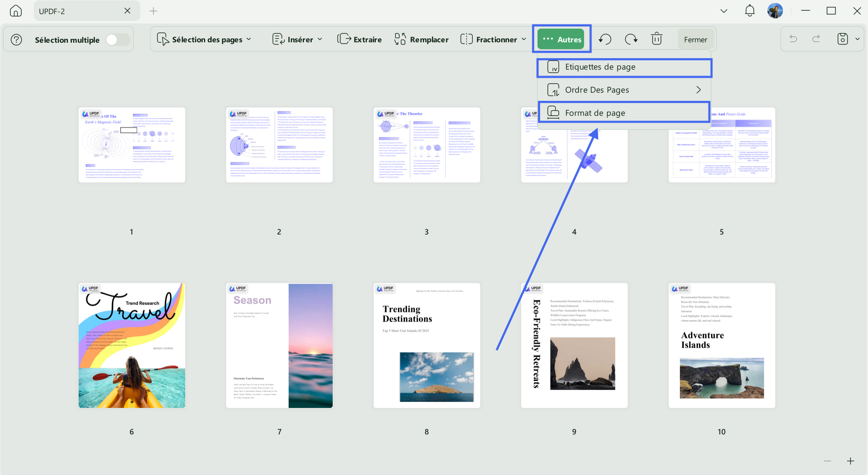The image size is (868, 475).
Task: Open the tab list dropdown chevron
Action: click(723, 11)
